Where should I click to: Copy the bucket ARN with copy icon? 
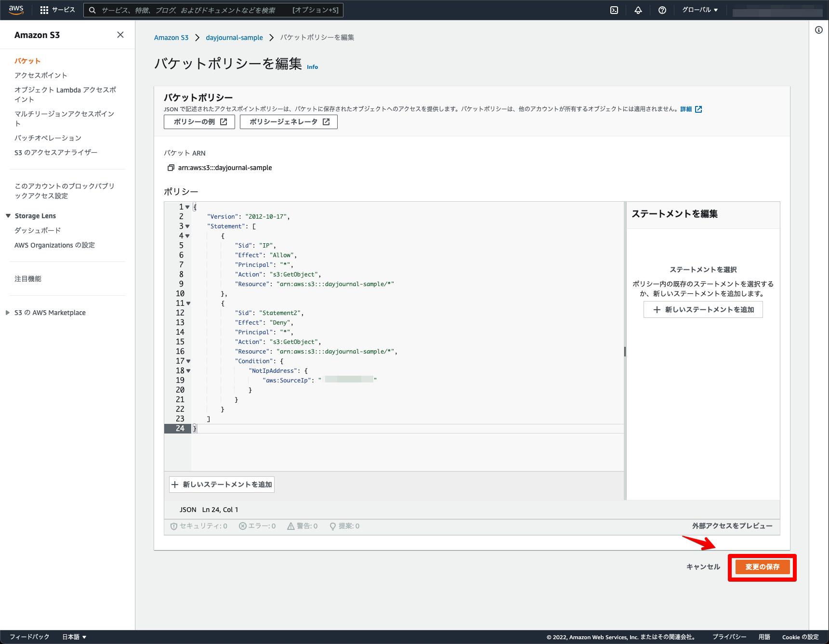[171, 168]
